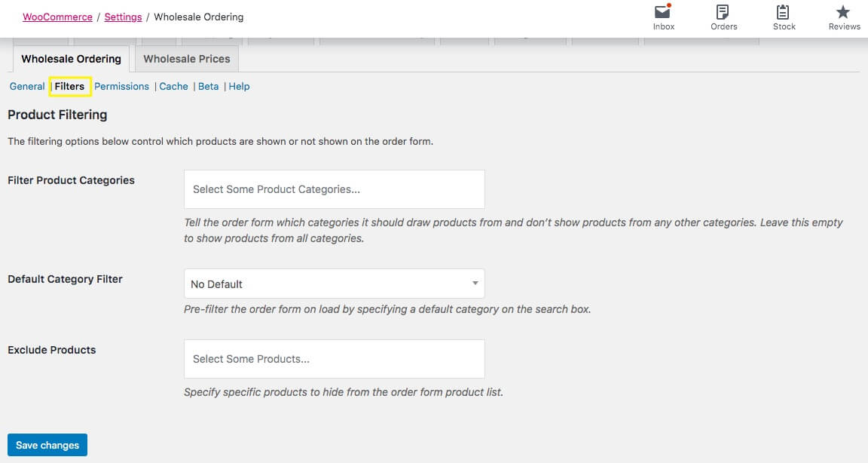
Task: Open the Reviews star icon
Action: 844,12
